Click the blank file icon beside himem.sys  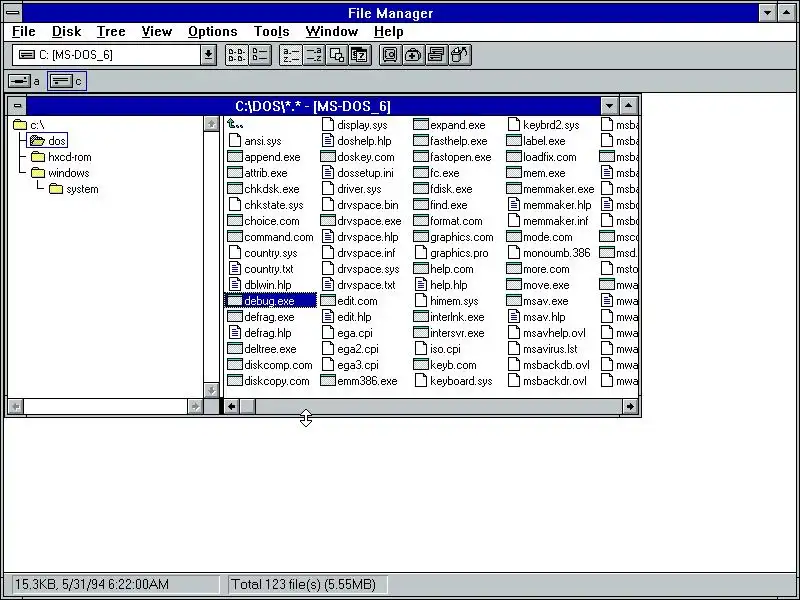click(421, 301)
